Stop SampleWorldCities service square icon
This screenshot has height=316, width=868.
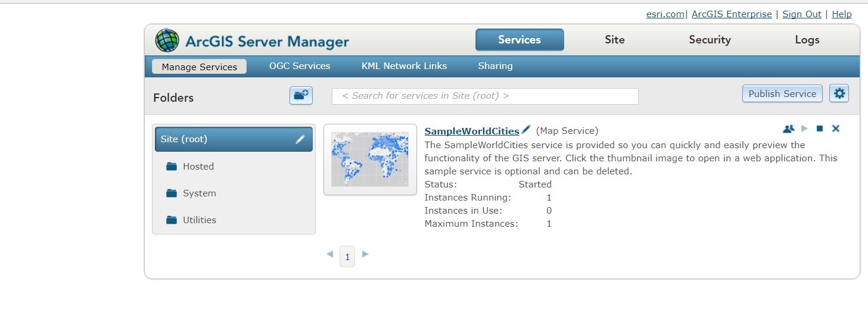pyautogui.click(x=820, y=129)
